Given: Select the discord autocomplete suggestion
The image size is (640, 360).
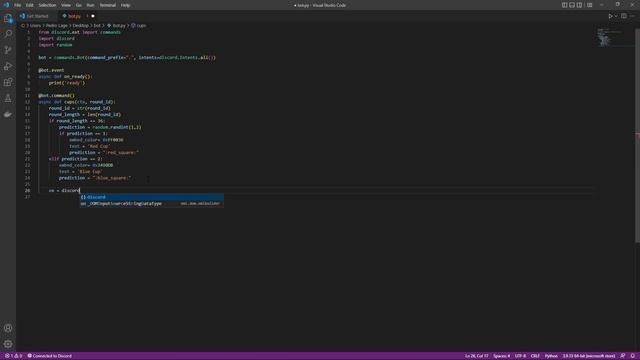Looking at the screenshot, I should pos(151,197).
